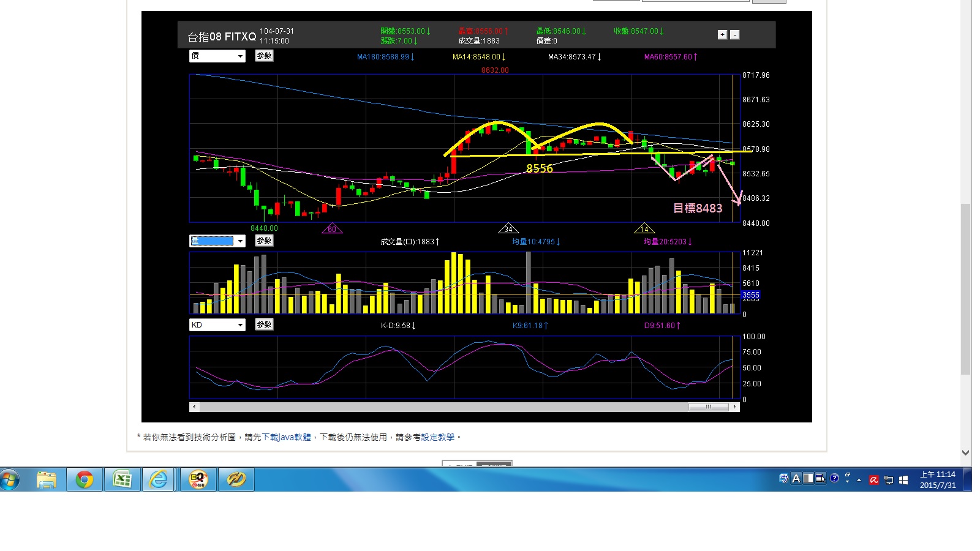
Task: Click the yellow 14 period triangle marker
Action: (644, 229)
